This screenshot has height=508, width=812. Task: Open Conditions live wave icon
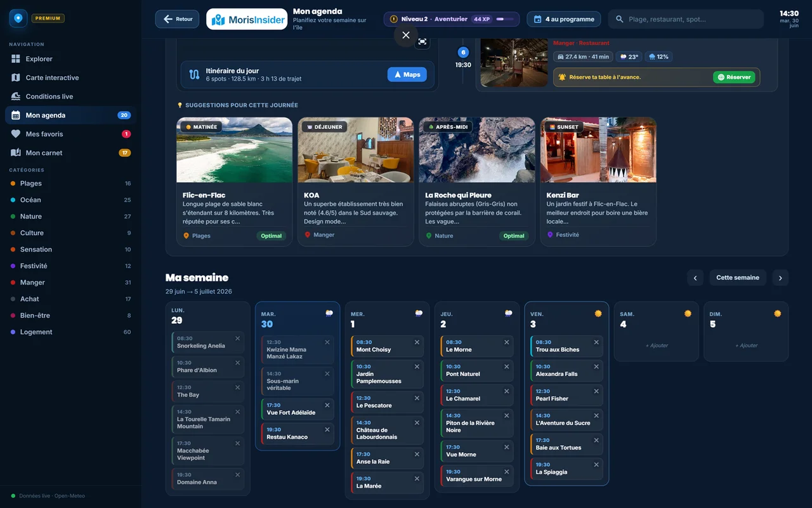pyautogui.click(x=16, y=97)
